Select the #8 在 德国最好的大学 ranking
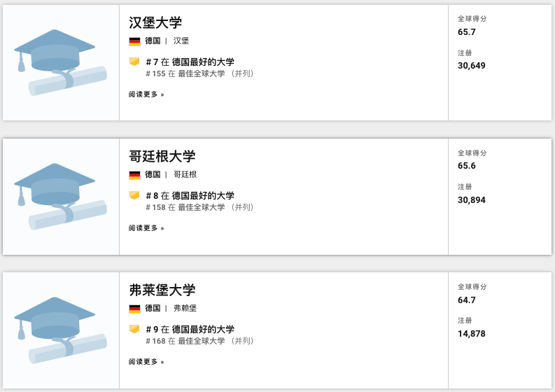 [190, 195]
